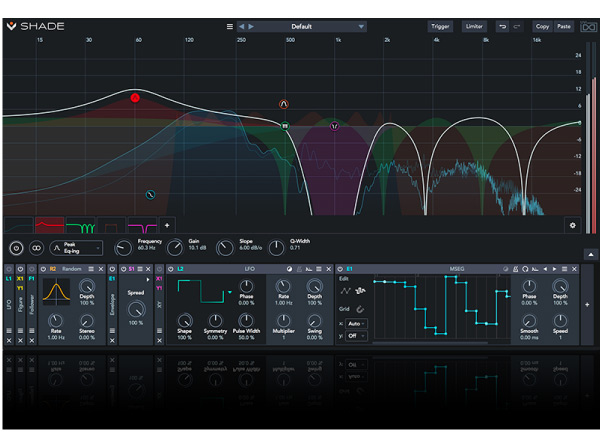
Task: Click the Paste button
Action: [x=564, y=26]
